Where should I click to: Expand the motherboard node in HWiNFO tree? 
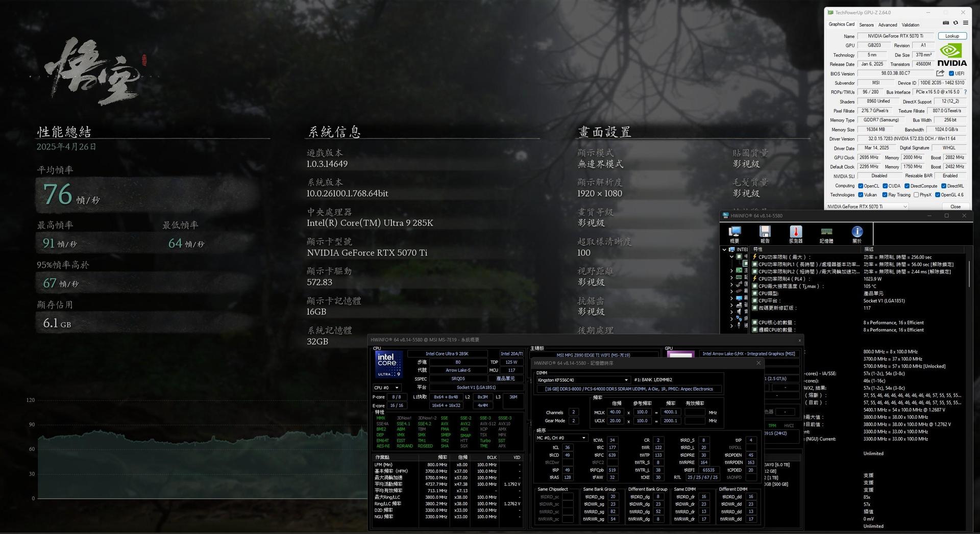point(731,270)
